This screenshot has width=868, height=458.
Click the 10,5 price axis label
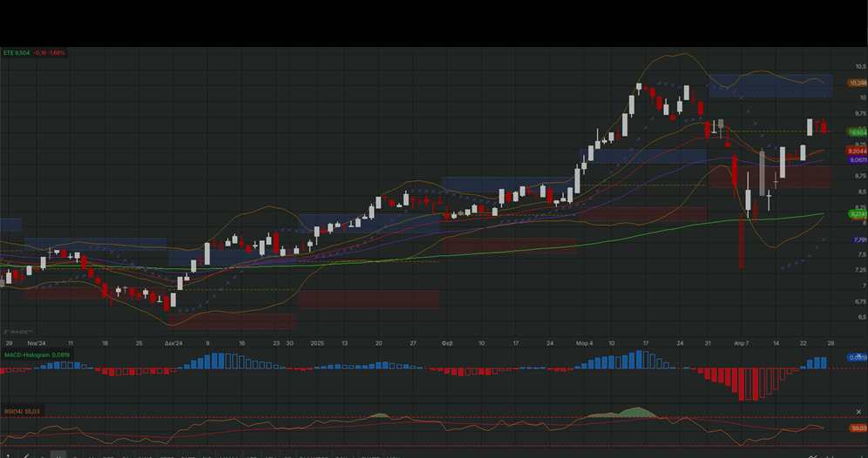pyautogui.click(x=861, y=66)
